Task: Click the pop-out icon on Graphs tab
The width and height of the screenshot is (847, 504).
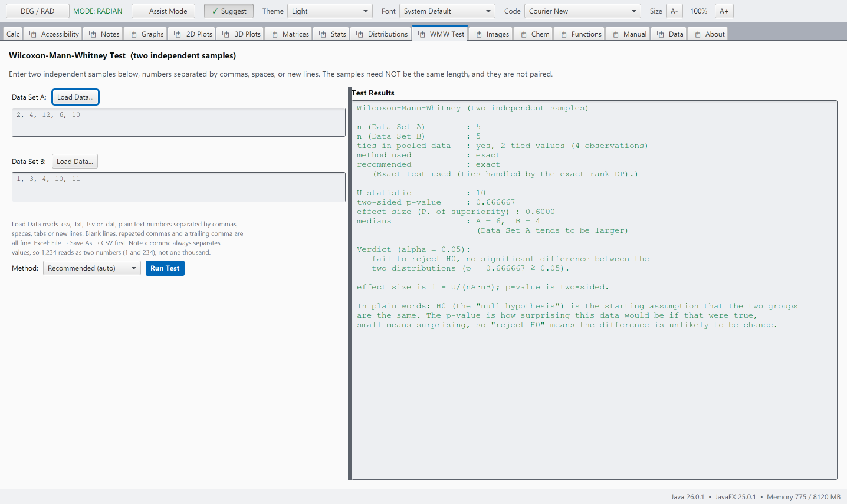Action: [x=133, y=34]
